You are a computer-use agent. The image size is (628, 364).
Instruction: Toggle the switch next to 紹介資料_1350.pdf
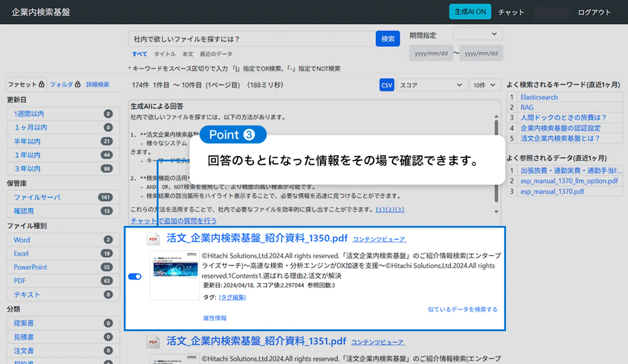pos(135,276)
